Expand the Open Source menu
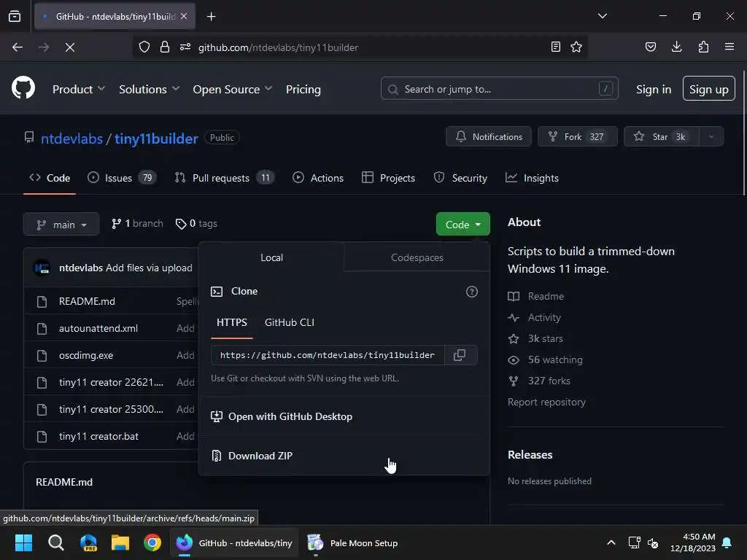Image resolution: width=747 pixels, height=560 pixels. point(233,89)
